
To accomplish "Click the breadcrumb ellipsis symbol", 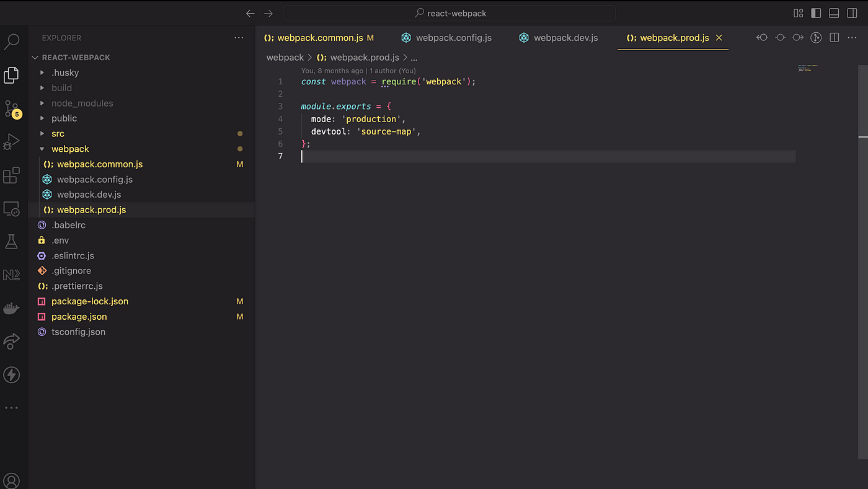I will click(414, 57).
